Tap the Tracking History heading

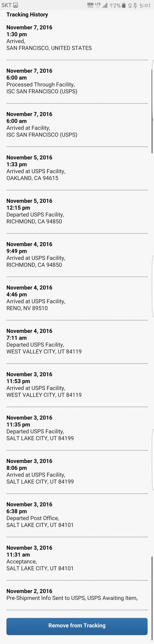pos(27,14)
